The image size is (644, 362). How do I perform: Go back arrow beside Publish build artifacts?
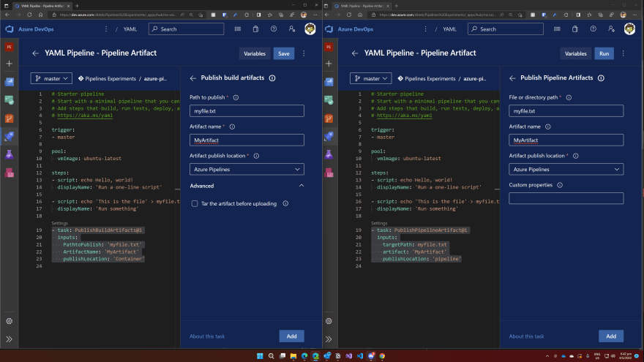point(193,78)
